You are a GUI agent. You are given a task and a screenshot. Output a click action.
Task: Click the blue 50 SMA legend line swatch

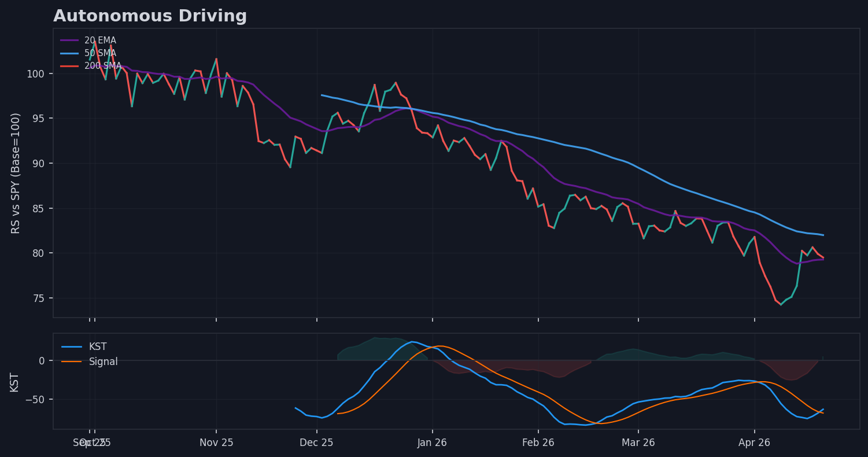pyautogui.click(x=69, y=53)
